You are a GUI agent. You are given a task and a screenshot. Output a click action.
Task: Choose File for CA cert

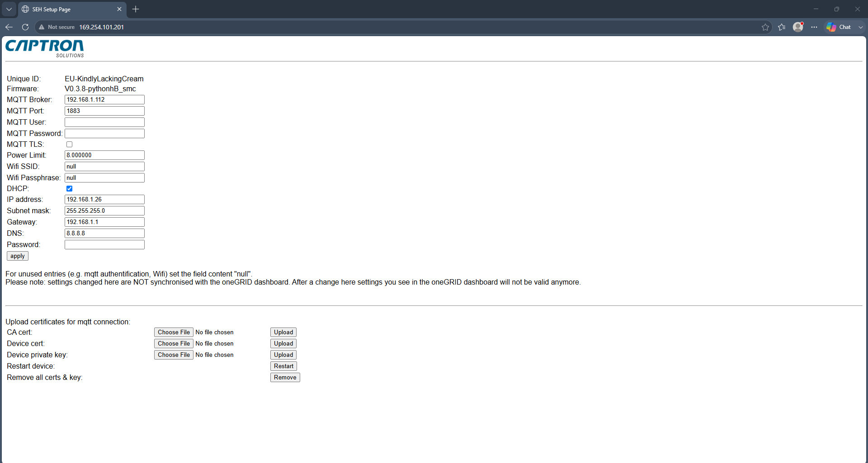[174, 332]
